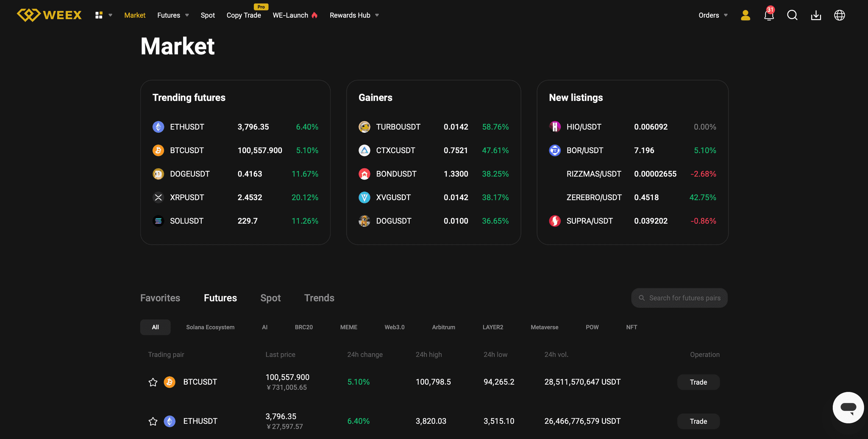The height and width of the screenshot is (439, 868).
Task: Click the 24h high column header
Action: coord(429,355)
